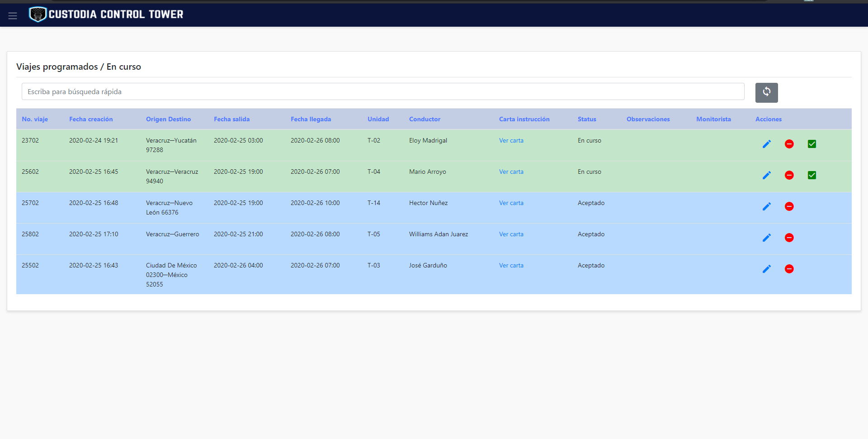Open Ver carta for José Garduño
The height and width of the screenshot is (439, 868).
tap(511, 265)
